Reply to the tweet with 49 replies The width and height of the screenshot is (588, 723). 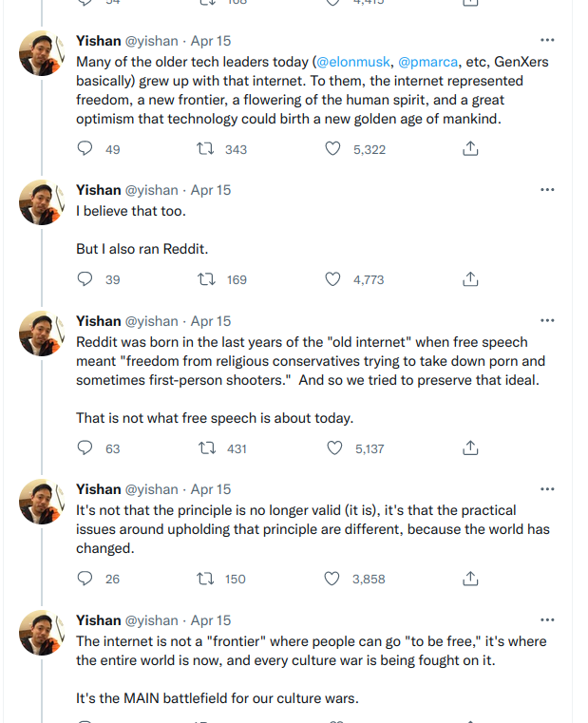tap(85, 148)
